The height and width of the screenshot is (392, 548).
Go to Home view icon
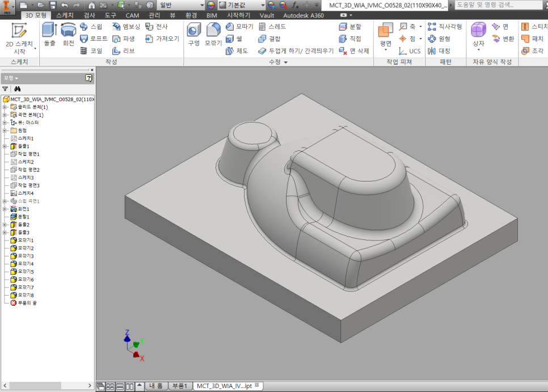91,5
